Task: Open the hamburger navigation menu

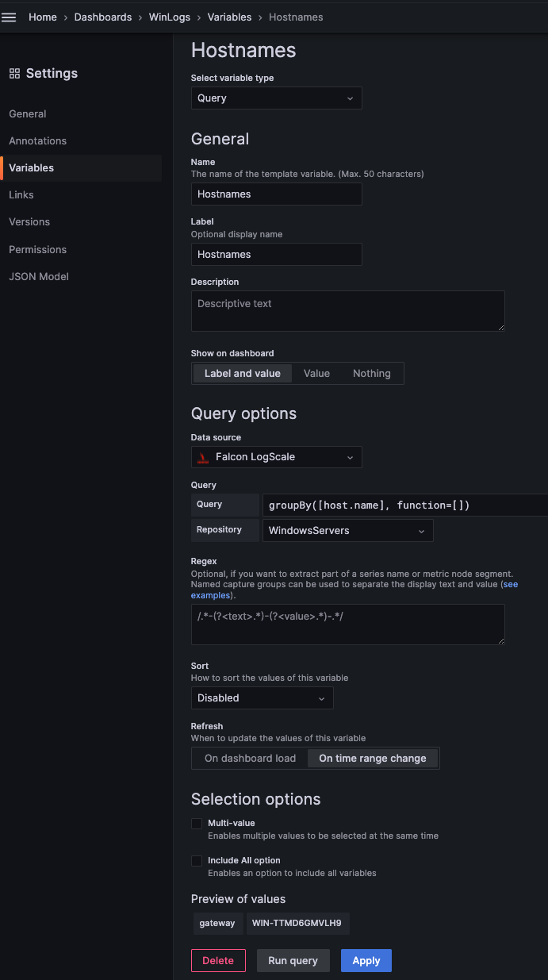Action: 9,17
